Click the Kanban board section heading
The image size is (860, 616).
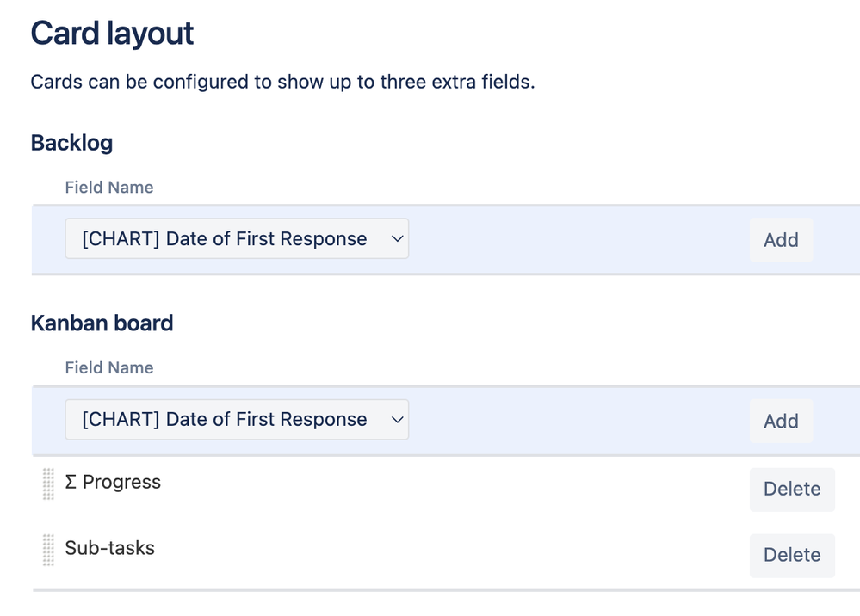pos(102,323)
